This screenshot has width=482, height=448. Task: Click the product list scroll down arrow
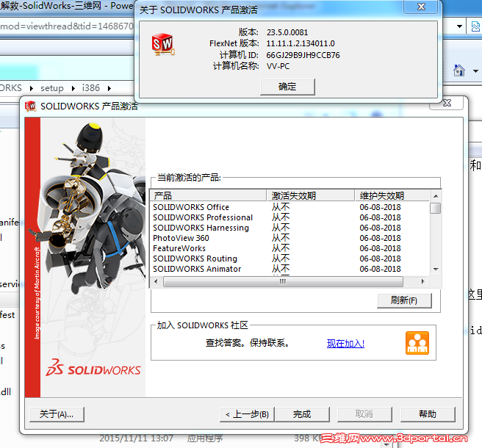pos(436,270)
